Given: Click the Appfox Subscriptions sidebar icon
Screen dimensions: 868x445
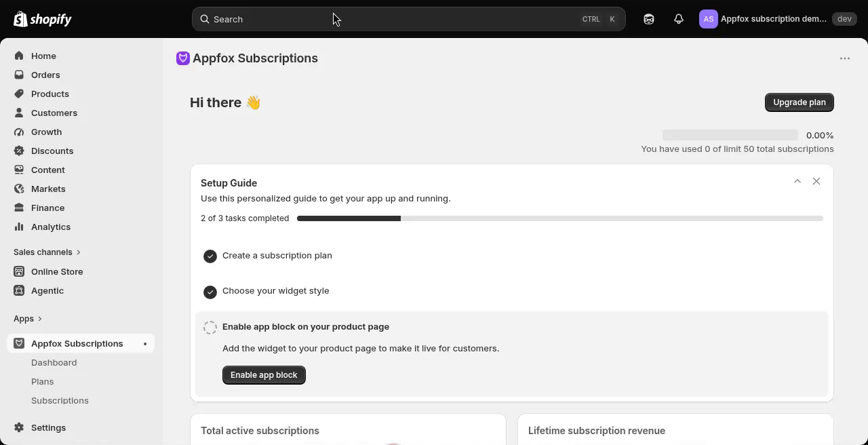Looking at the screenshot, I should (19, 343).
